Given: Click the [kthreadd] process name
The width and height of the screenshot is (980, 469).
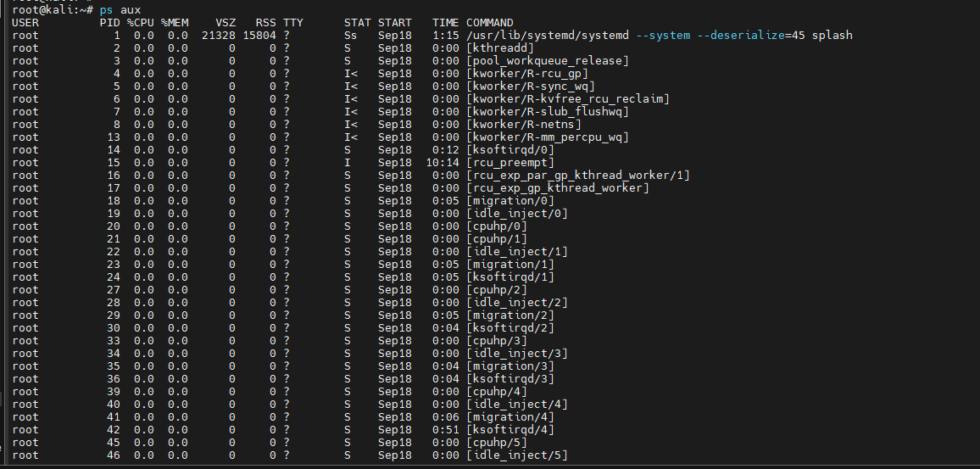Looking at the screenshot, I should point(500,48).
